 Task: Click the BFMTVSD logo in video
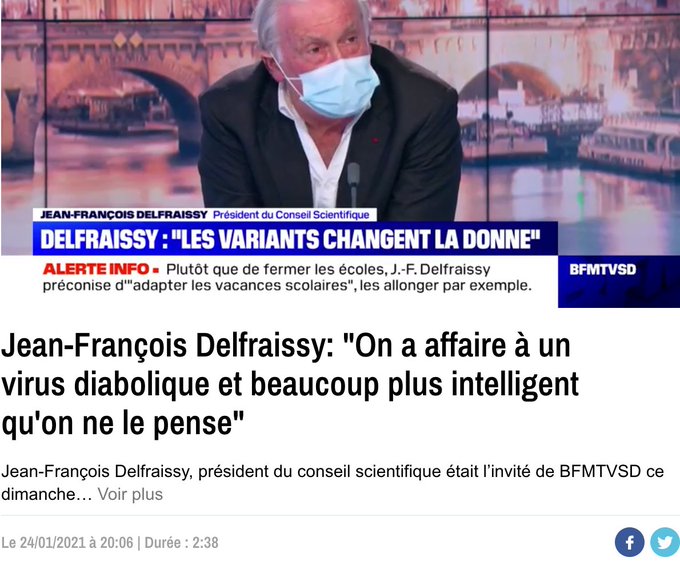click(x=602, y=270)
